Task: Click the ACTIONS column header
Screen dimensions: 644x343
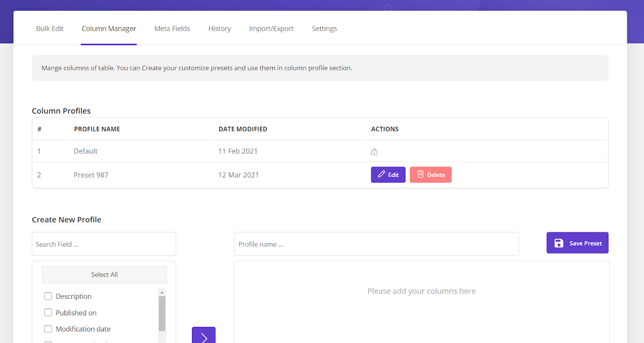Action: point(385,129)
